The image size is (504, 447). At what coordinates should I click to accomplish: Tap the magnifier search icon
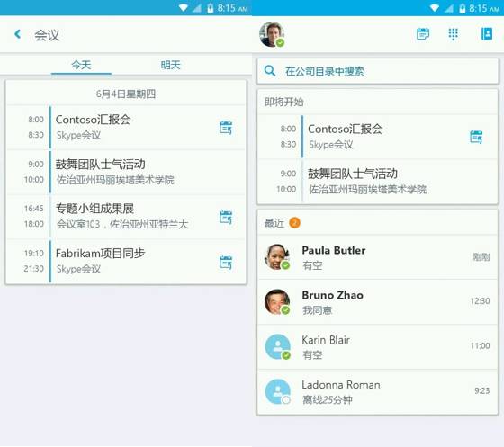[x=270, y=71]
